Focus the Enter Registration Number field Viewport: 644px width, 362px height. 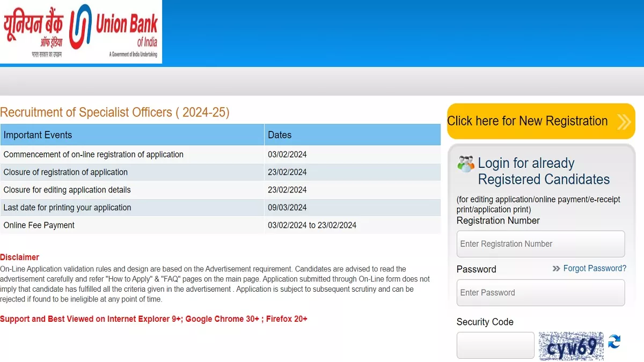[x=540, y=244]
